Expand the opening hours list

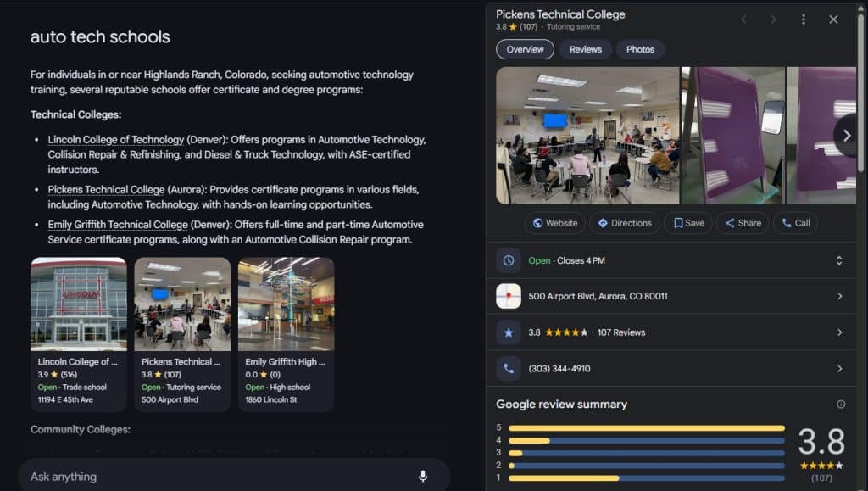839,260
